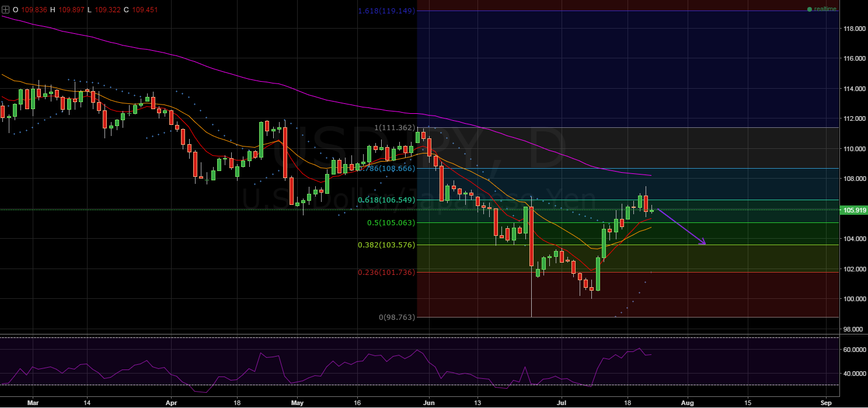Click the Fibonacci 0(98.763) level label
Image resolution: width=868 pixels, height=408 pixels.
[397, 317]
